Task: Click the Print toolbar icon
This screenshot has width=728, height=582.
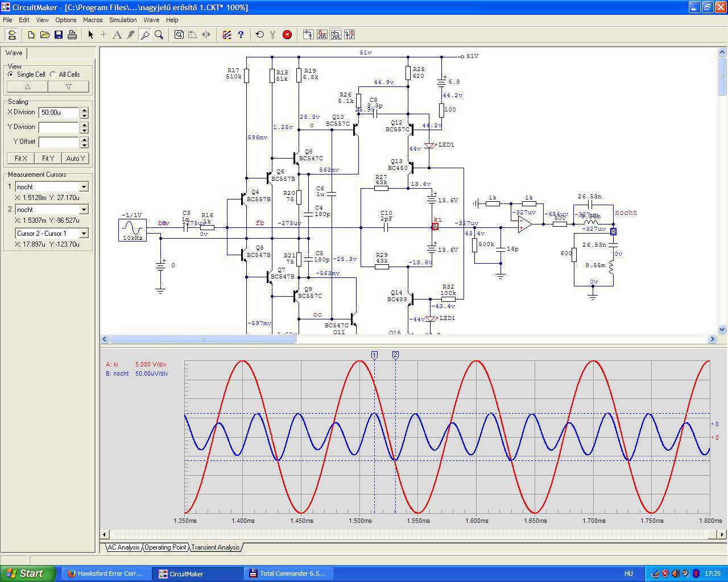Action: 72,35
